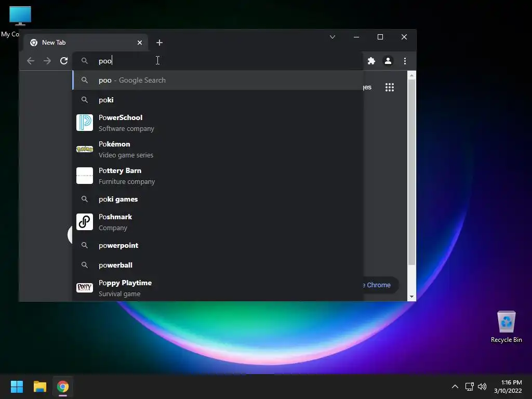Click the Pokémon logo thumbnail

coord(85,149)
